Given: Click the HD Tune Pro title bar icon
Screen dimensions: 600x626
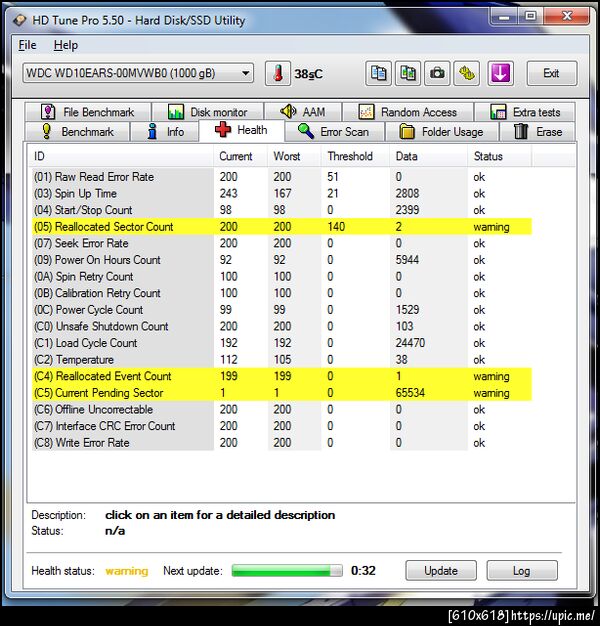Looking at the screenshot, I should (19, 20).
